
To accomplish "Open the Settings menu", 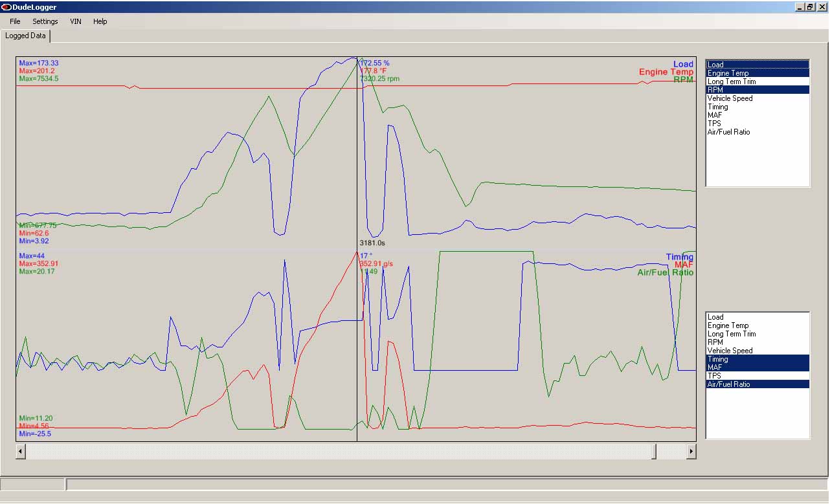I will [x=45, y=21].
